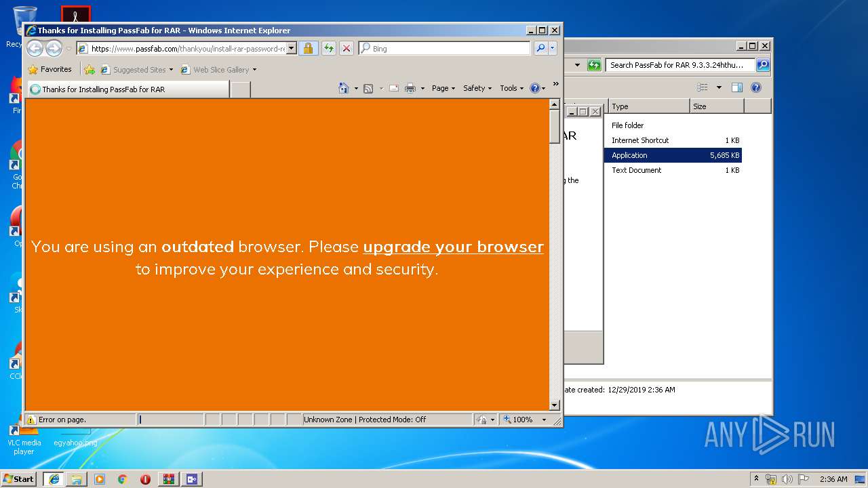Image resolution: width=868 pixels, height=488 pixels.
Task: Open the Web Slice Gallery link
Action: [x=218, y=69]
